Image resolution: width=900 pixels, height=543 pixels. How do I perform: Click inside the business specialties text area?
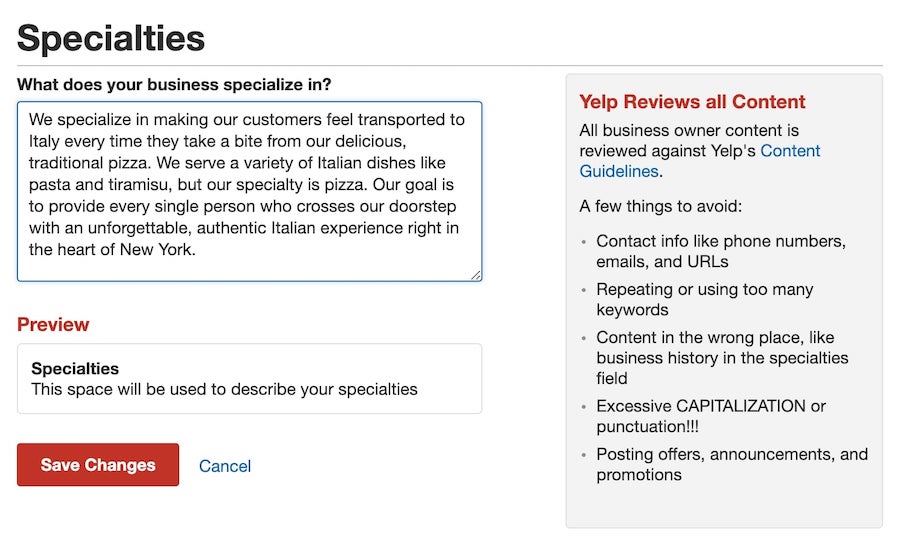coord(249,190)
